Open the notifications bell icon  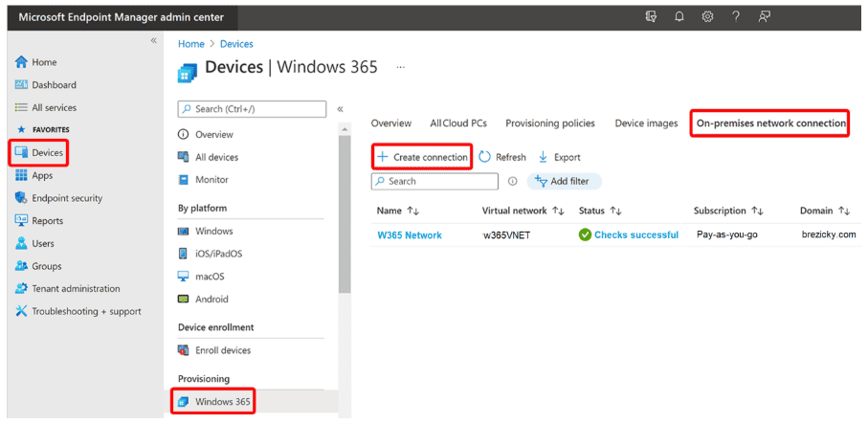click(x=679, y=16)
